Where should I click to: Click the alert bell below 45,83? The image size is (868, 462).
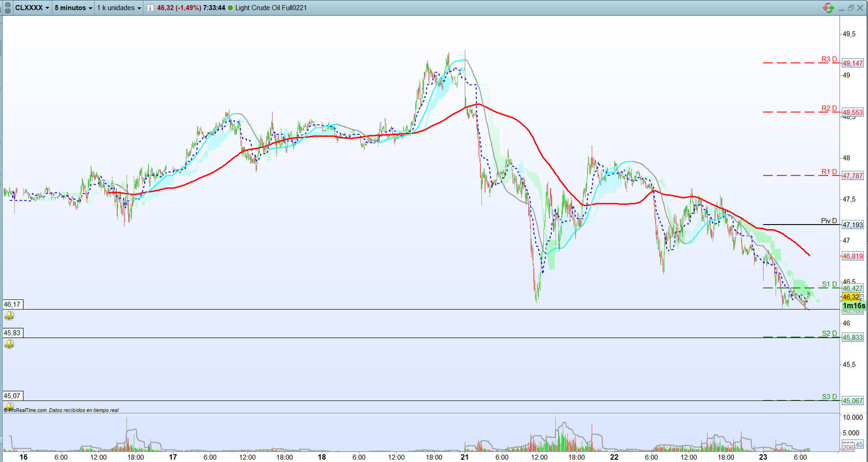coord(9,344)
